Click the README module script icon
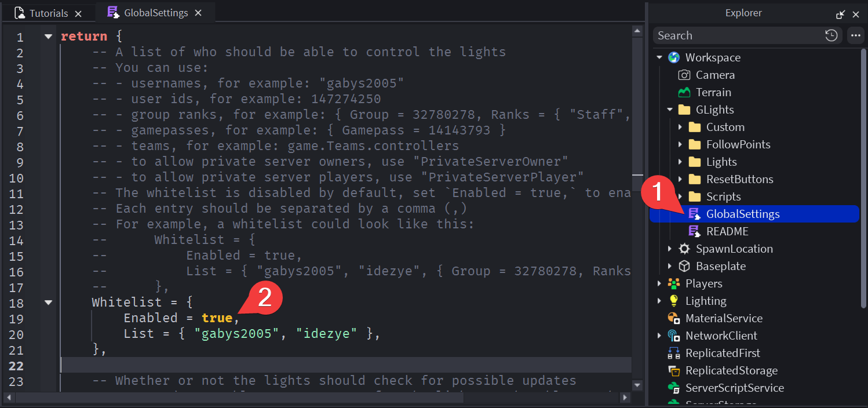Image resolution: width=868 pixels, height=408 pixels. tap(694, 231)
